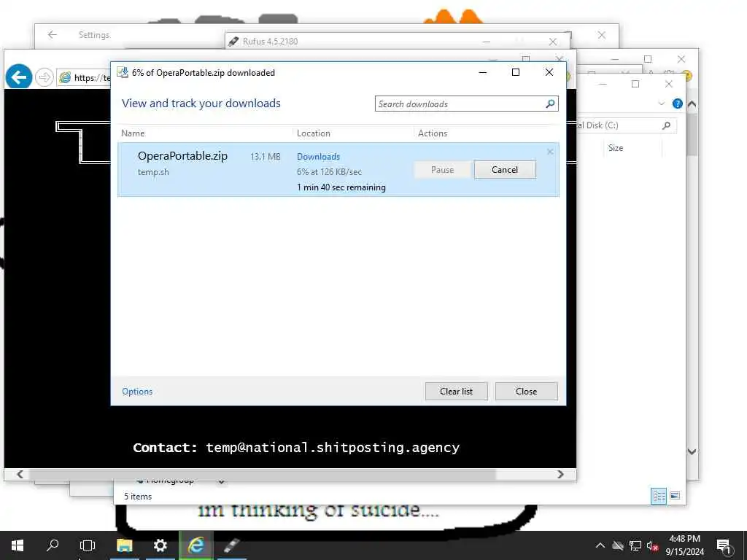Open Task View on taskbar
Viewport: 747px width, 560px height.
click(x=88, y=545)
